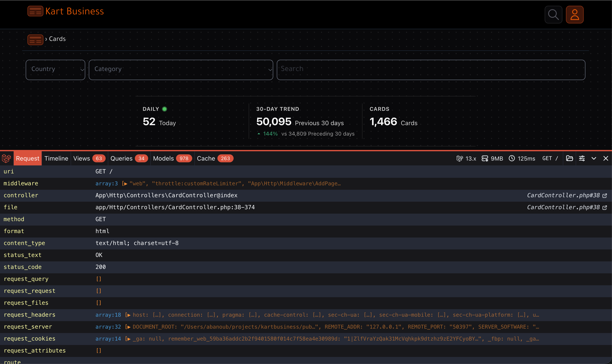Click the 9MB memory usage indicator

492,159
